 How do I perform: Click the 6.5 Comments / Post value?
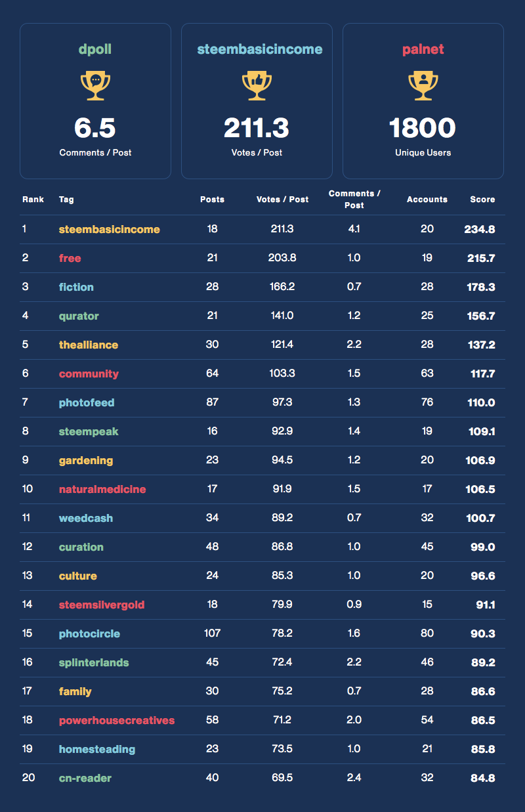[95, 128]
